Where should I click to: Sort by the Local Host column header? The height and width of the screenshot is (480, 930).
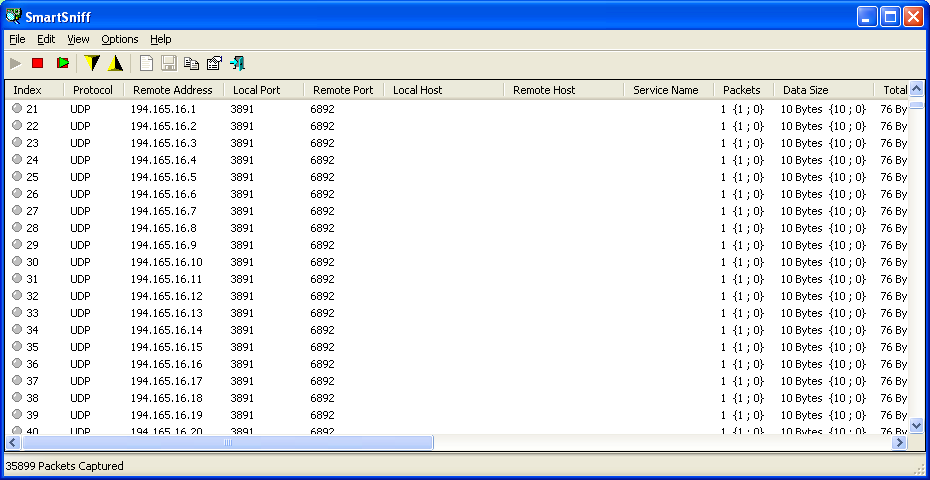tap(444, 90)
